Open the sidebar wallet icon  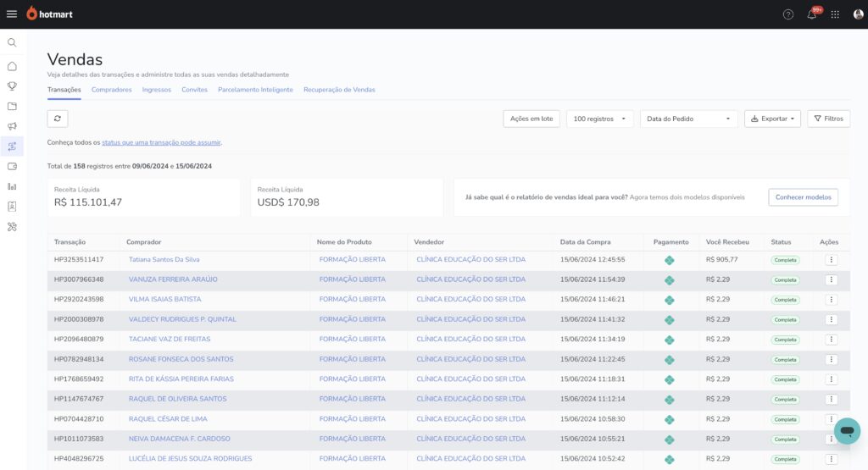pos(12,167)
